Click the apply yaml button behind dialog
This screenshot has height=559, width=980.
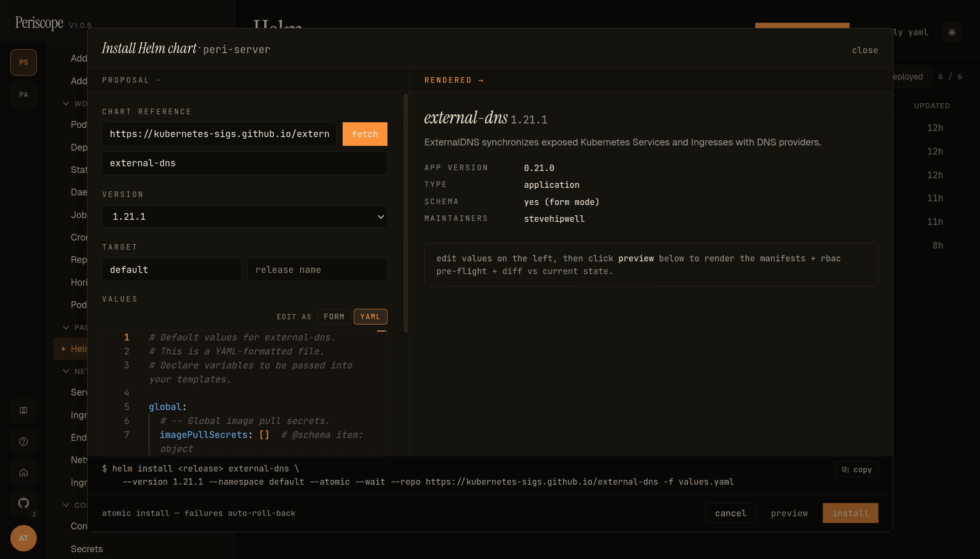(914, 32)
